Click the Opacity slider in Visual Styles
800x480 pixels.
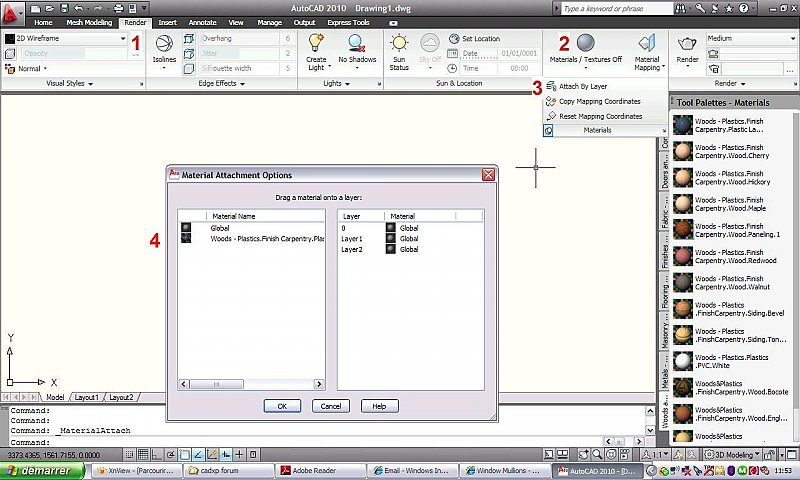point(73,54)
